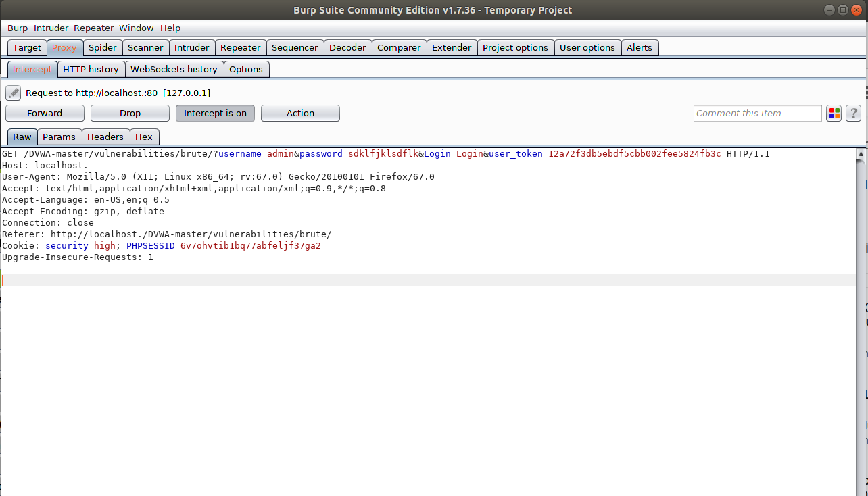
Task: Minimize the Burp Suite window
Action: click(x=829, y=9)
